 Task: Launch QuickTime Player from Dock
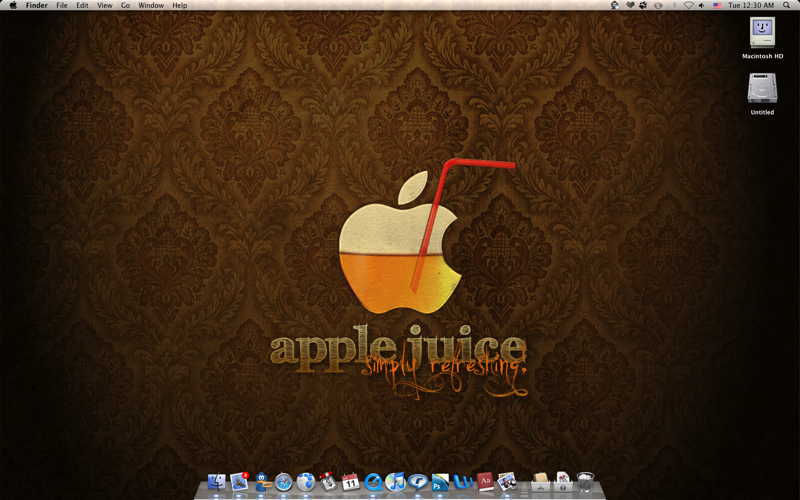373,482
